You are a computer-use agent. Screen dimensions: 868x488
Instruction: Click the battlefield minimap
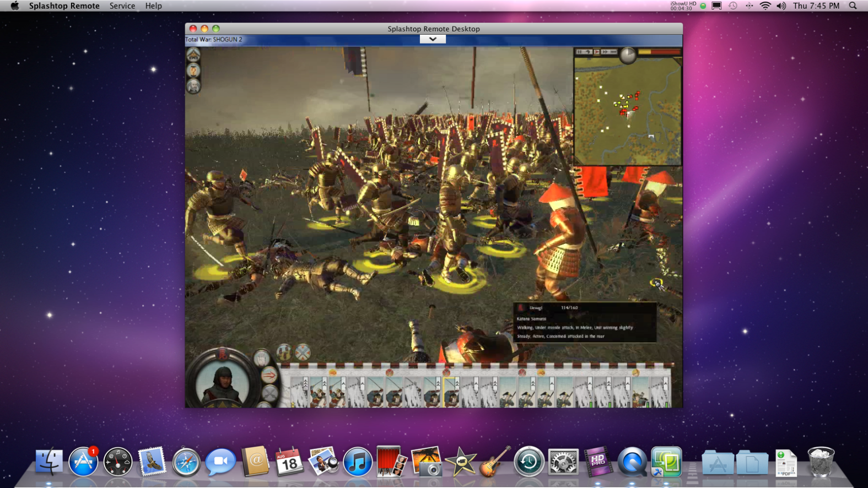click(x=628, y=111)
